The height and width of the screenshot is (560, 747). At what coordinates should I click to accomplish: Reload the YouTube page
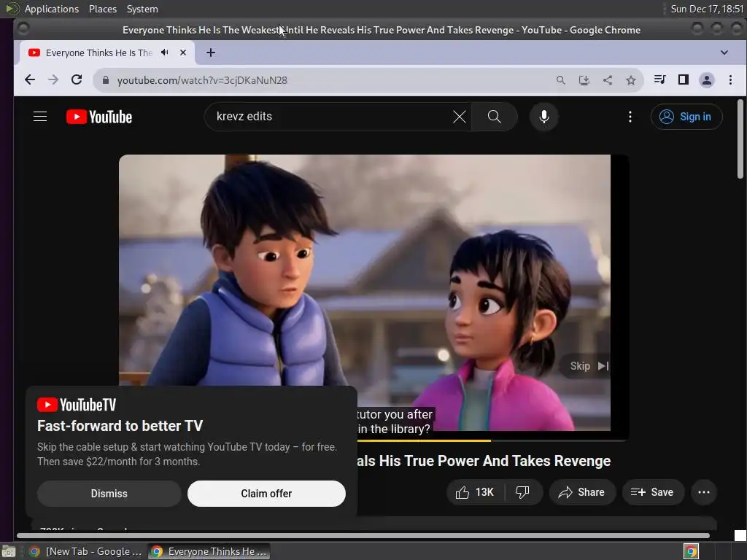point(77,80)
